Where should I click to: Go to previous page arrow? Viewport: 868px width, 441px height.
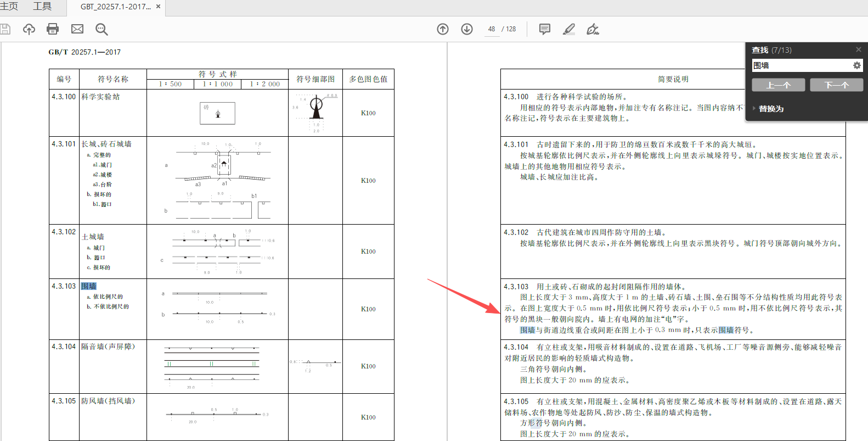tap(443, 29)
